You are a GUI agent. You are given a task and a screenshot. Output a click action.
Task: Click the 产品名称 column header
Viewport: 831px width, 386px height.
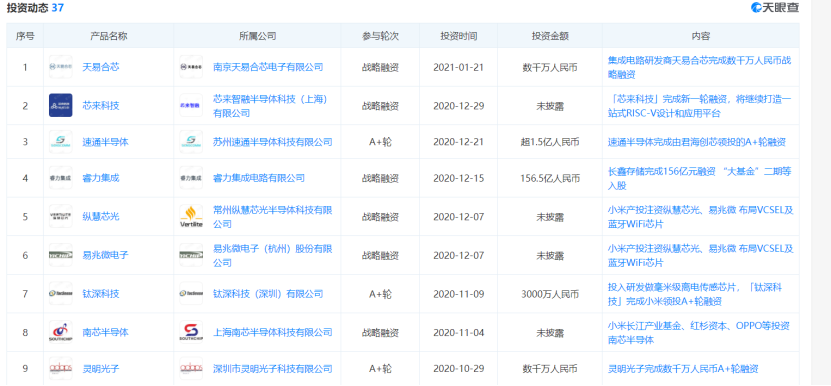109,36
